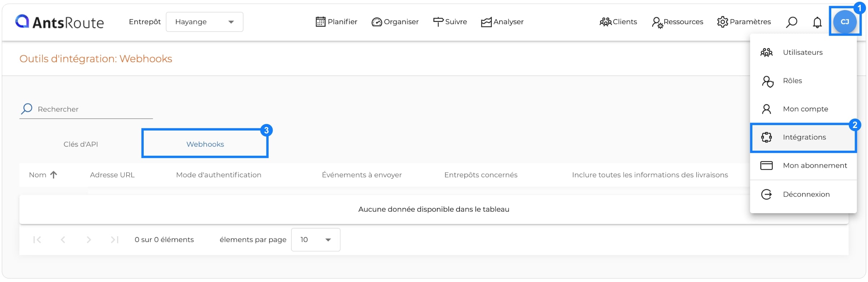Viewport: 868px width, 282px height.
Task: Click the Ressources person-gear icon
Action: pyautogui.click(x=657, y=23)
